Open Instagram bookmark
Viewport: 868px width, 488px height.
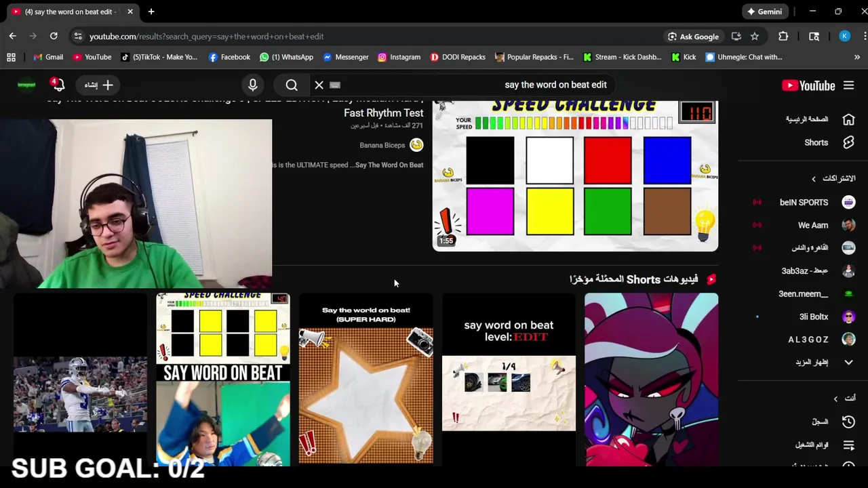click(x=399, y=57)
